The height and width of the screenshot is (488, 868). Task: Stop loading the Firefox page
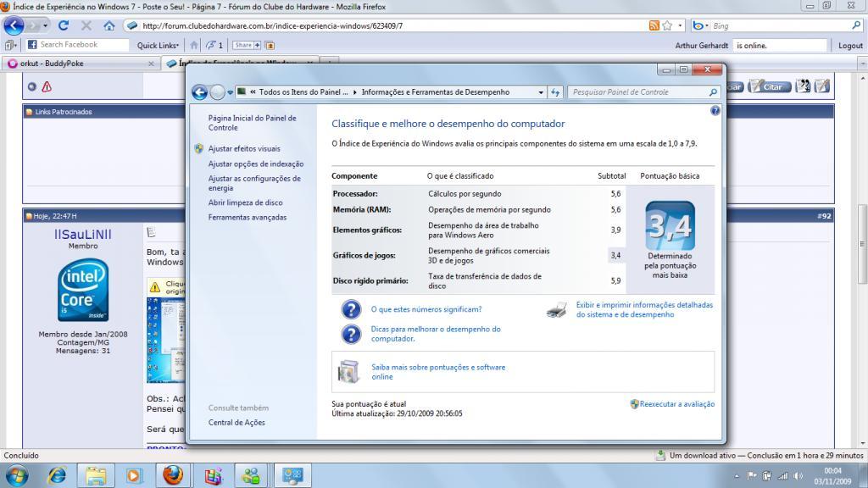[86, 25]
